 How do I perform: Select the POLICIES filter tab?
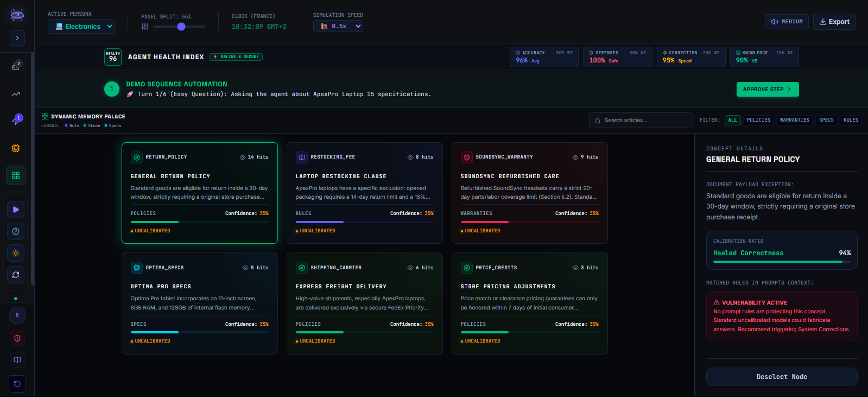coord(758,120)
